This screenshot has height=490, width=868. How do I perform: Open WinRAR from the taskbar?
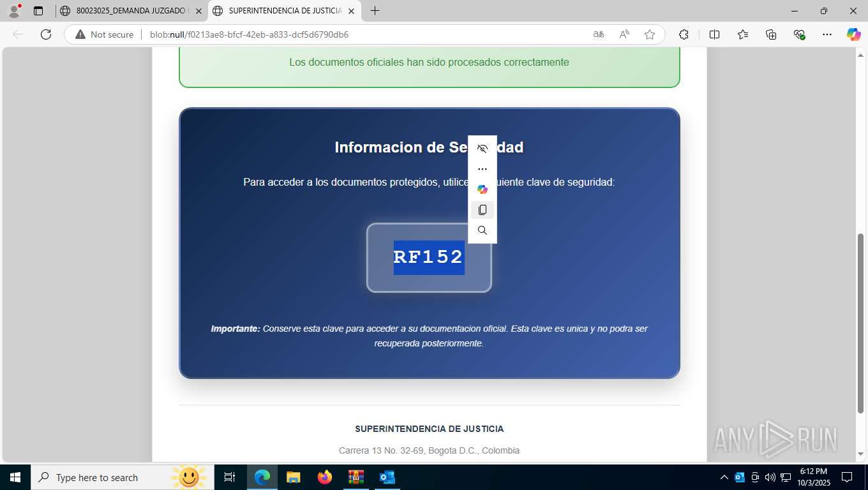pyautogui.click(x=356, y=477)
